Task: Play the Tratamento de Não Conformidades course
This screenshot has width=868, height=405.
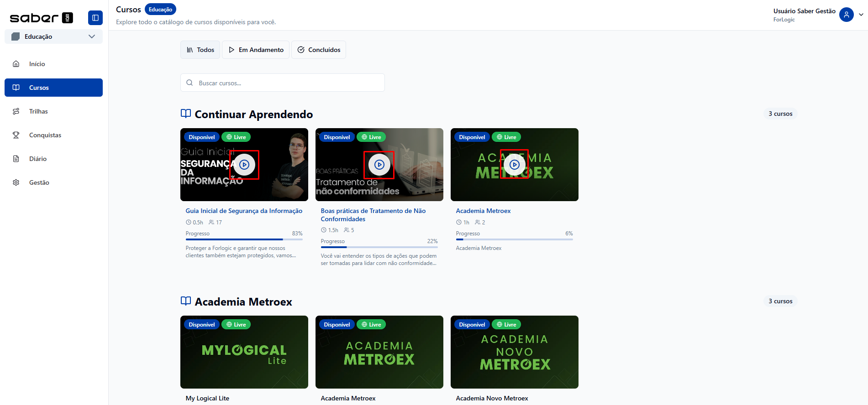Action: [379, 165]
